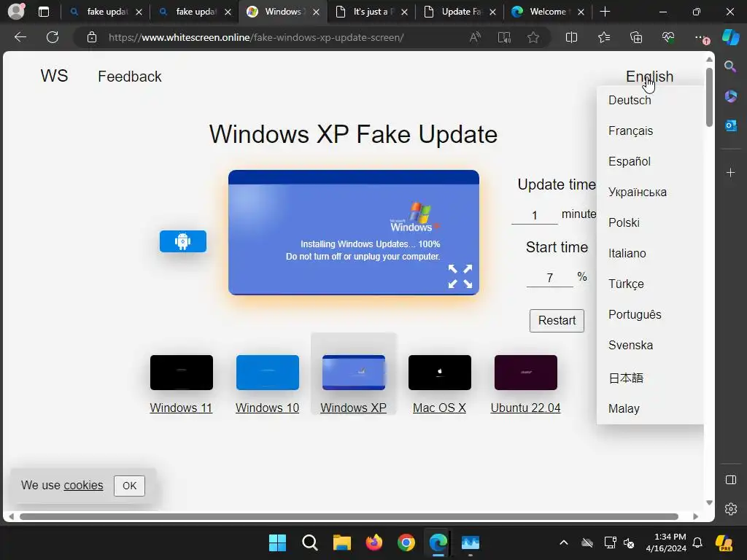Select Türkçe language option
Screen dimensions: 747x560
coord(626,284)
